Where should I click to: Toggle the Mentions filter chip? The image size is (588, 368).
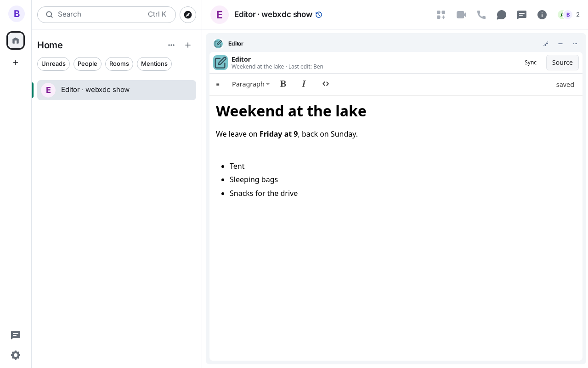(x=154, y=64)
